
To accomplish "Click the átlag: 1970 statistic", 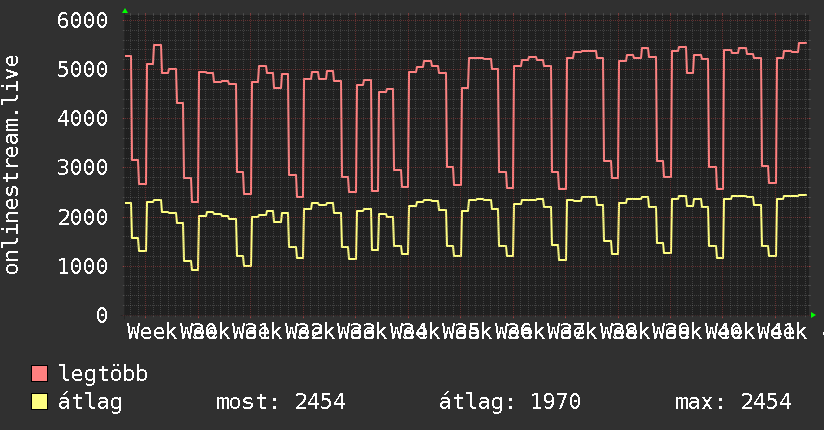I will click(510, 403).
